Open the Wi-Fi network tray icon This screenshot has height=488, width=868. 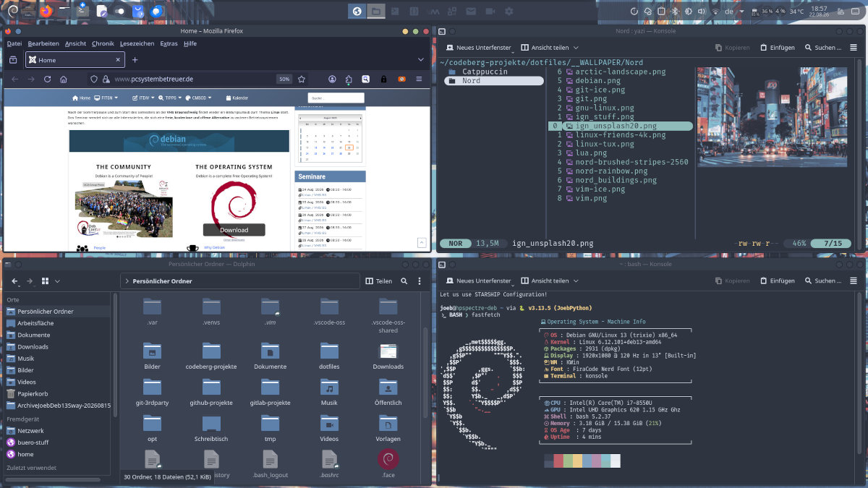pos(715,11)
